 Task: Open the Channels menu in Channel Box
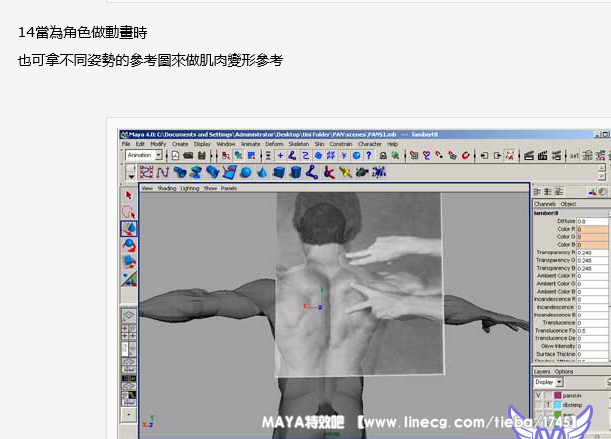pyautogui.click(x=544, y=204)
